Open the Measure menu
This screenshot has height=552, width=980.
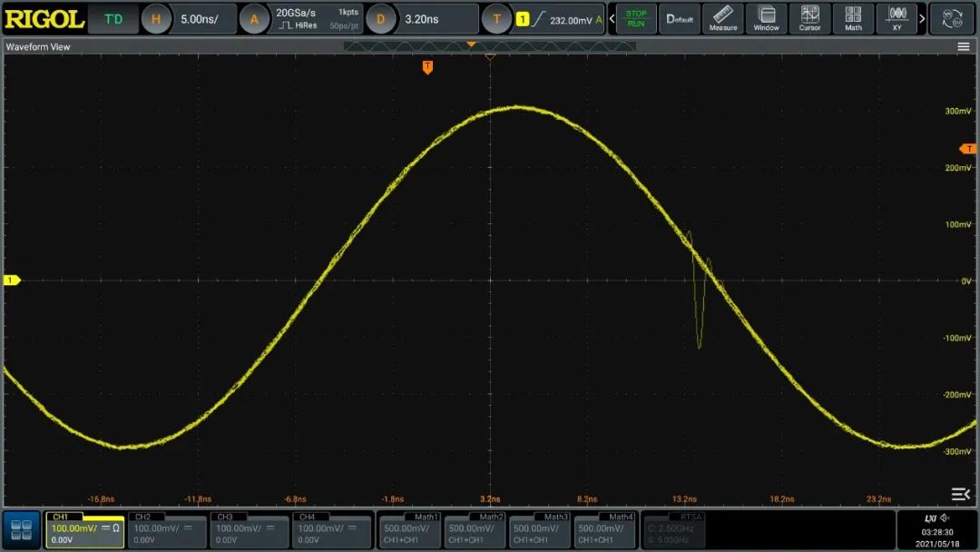pyautogui.click(x=723, y=19)
